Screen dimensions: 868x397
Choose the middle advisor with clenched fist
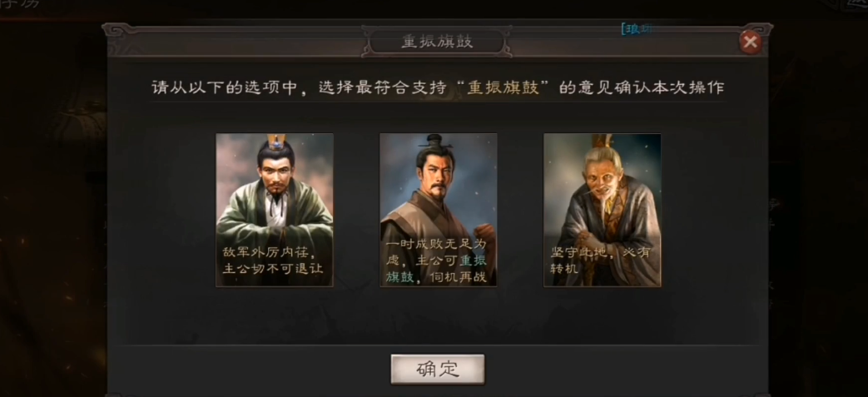[438, 210]
